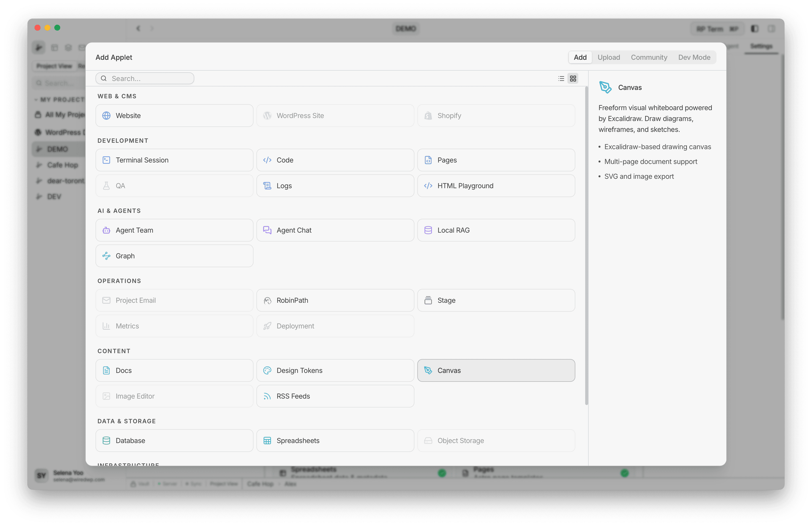
Task: Switch to Dev Mode tab
Action: 694,57
